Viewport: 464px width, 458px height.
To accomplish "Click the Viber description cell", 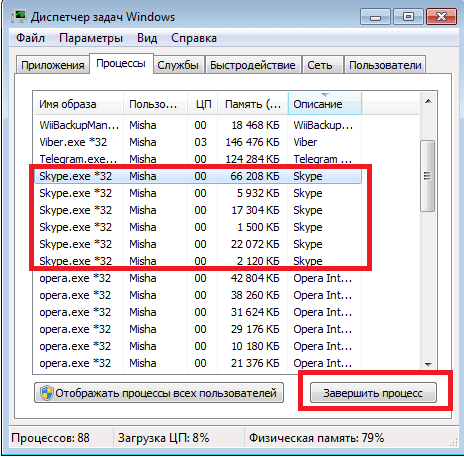I will (305, 142).
